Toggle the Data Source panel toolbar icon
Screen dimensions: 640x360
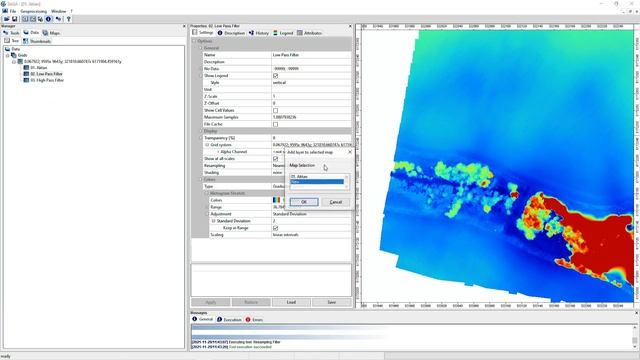tap(40, 19)
